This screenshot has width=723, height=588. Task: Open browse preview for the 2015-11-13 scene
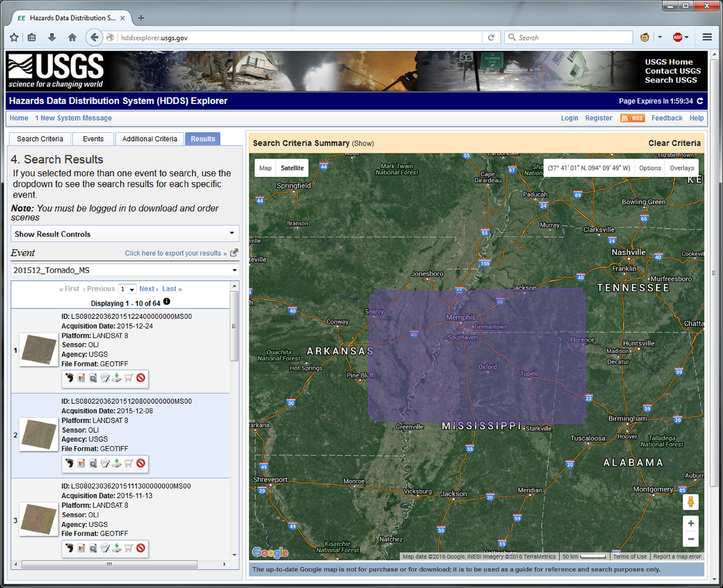click(x=93, y=548)
